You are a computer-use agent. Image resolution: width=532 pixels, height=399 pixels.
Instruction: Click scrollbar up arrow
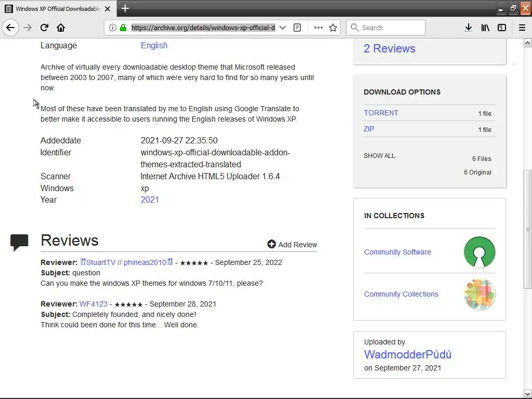(x=528, y=43)
